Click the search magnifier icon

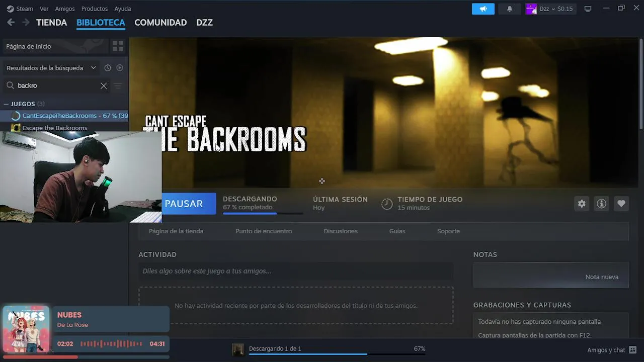[x=10, y=85]
